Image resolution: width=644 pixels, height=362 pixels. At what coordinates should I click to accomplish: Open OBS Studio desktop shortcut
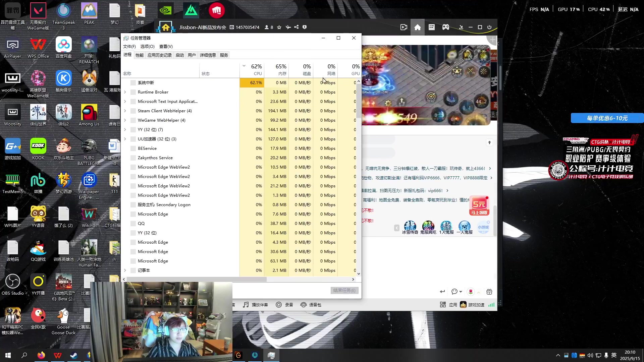(x=13, y=285)
